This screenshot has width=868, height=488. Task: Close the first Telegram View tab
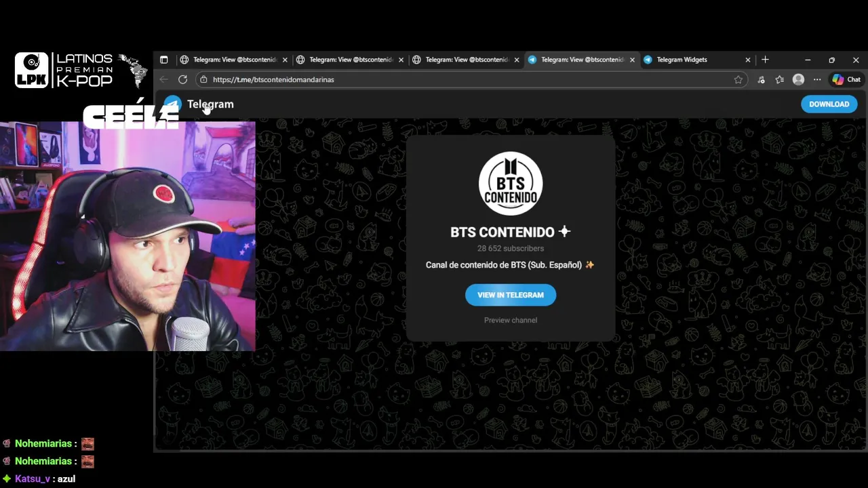pos(285,60)
